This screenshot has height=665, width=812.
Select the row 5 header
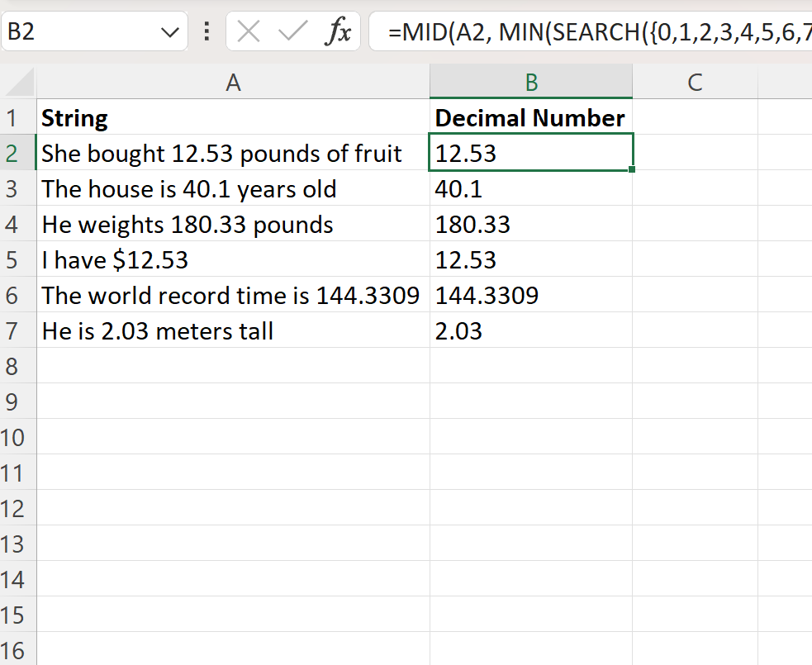click(17, 259)
